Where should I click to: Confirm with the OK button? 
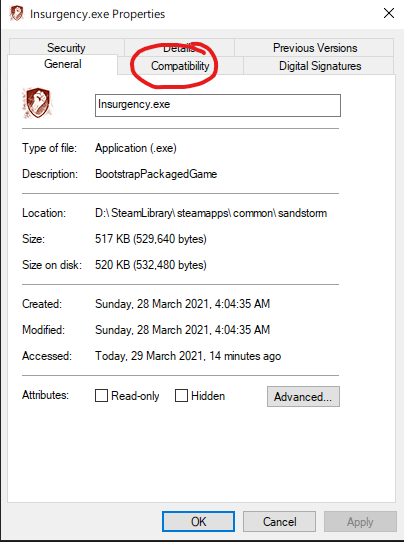point(198,522)
